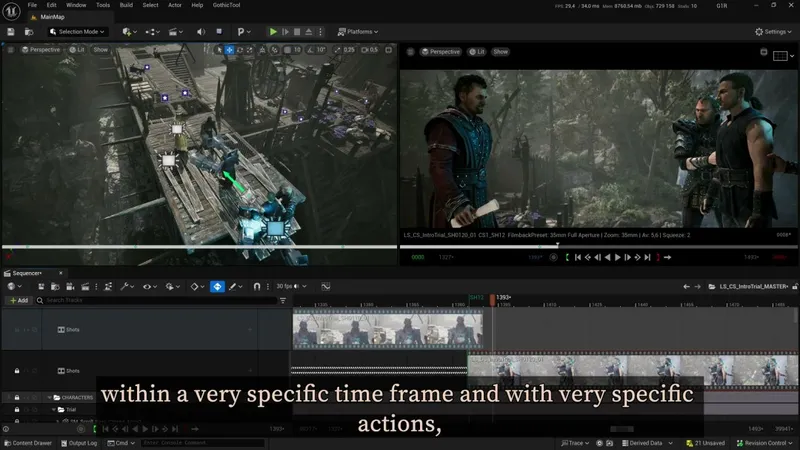Open the Build menu

tap(126, 5)
